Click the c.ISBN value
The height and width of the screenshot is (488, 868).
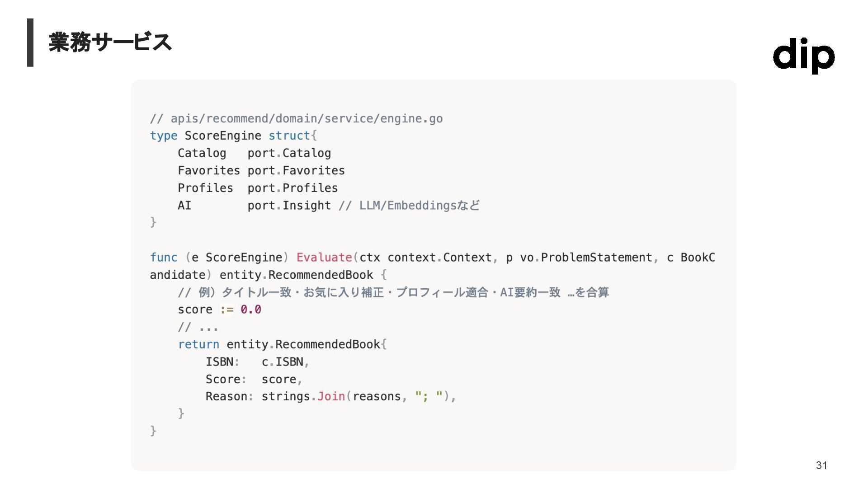point(283,362)
